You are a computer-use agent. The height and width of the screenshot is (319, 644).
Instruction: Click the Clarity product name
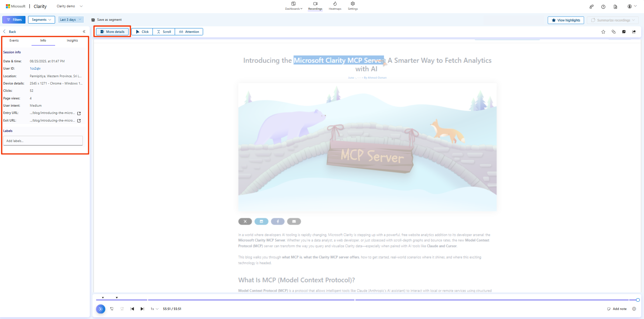pos(40,6)
